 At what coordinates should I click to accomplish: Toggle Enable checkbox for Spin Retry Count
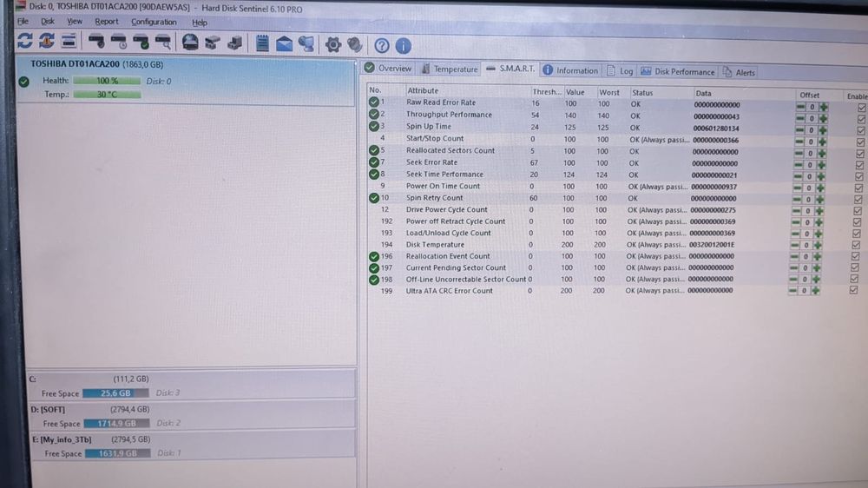click(858, 200)
